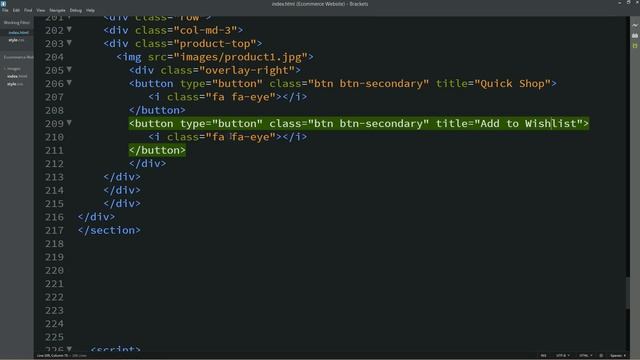Click line number 217 in gutter

54,230
